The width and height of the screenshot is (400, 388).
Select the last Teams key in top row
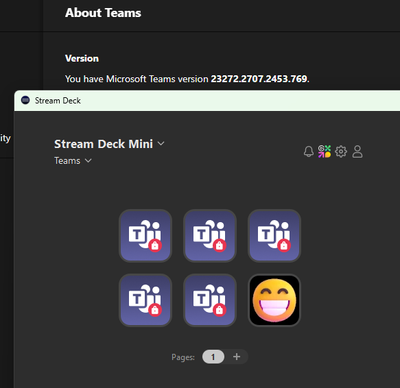point(274,236)
